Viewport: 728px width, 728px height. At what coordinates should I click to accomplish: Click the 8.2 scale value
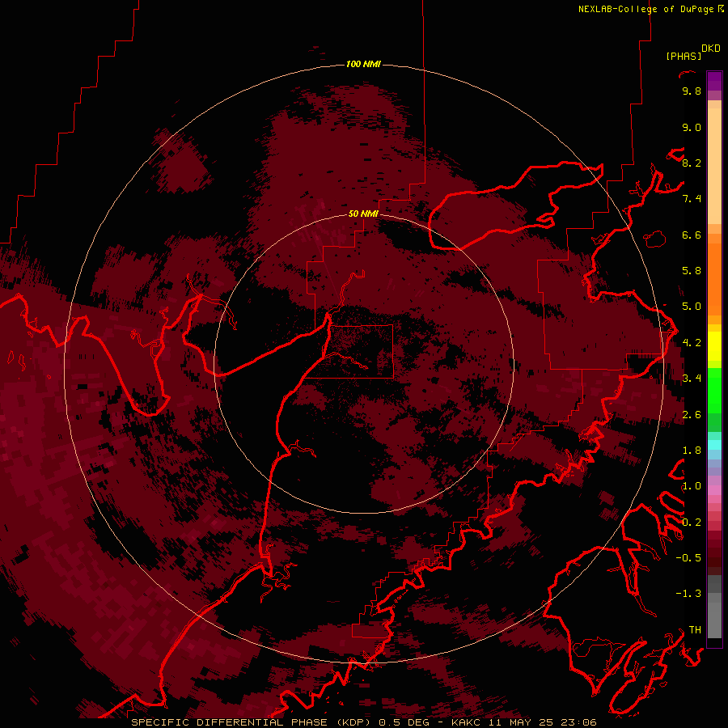[692, 163]
